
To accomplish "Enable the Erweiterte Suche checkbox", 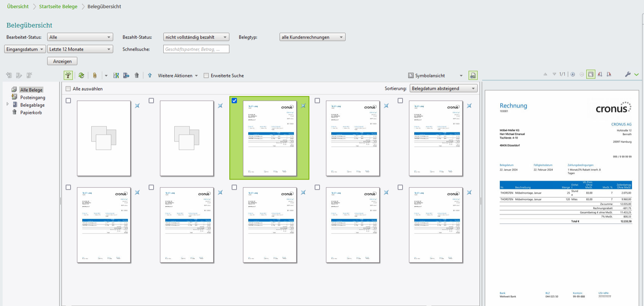I will (x=206, y=75).
